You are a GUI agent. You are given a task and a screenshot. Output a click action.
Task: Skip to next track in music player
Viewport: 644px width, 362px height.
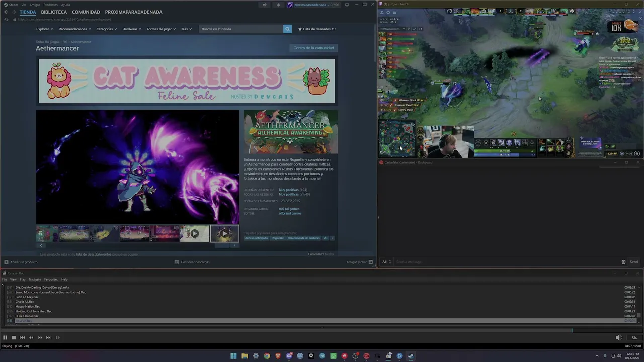[x=49, y=338]
